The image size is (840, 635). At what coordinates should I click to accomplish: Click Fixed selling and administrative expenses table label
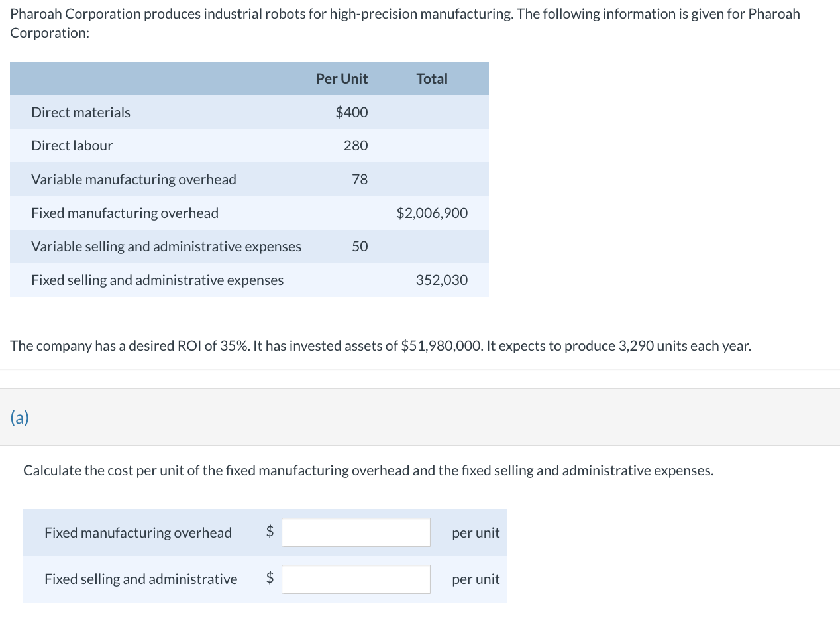pyautogui.click(x=157, y=280)
